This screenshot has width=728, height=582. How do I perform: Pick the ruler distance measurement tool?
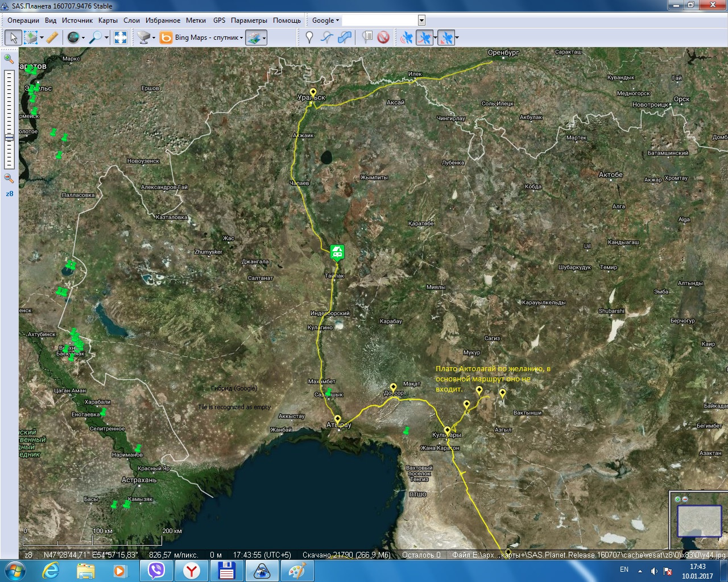click(52, 38)
